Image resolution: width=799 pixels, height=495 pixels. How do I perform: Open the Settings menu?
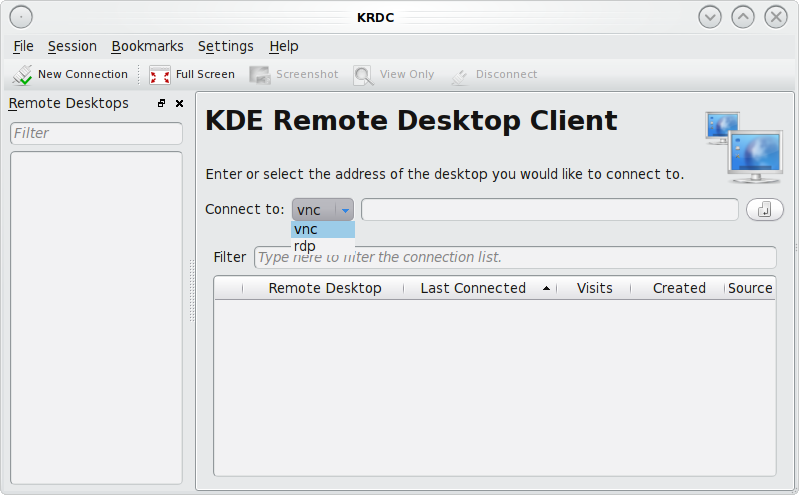click(x=226, y=46)
